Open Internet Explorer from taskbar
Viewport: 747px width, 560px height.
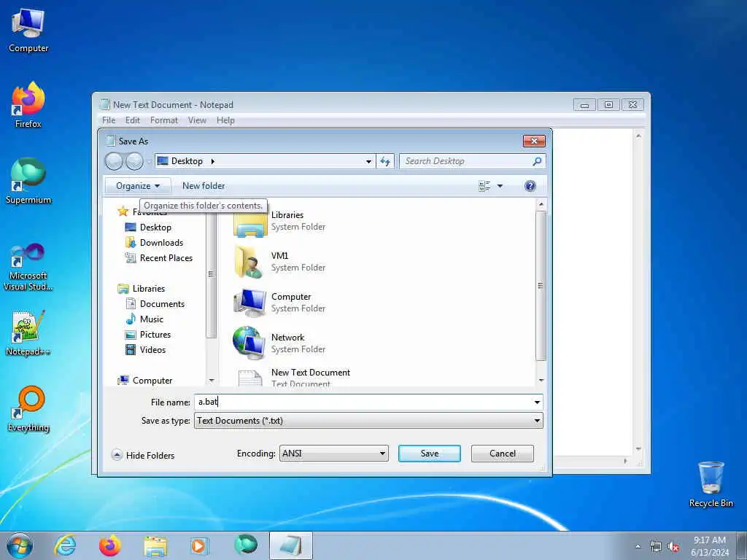coord(65,545)
